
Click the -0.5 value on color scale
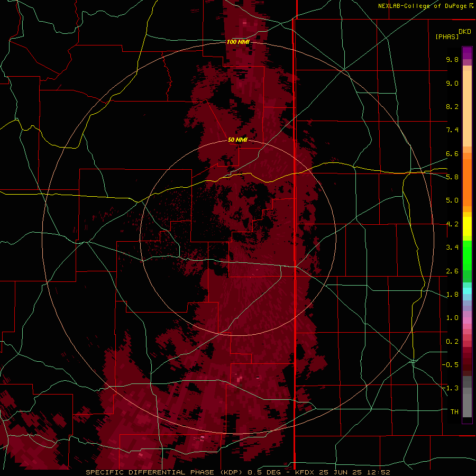click(450, 365)
